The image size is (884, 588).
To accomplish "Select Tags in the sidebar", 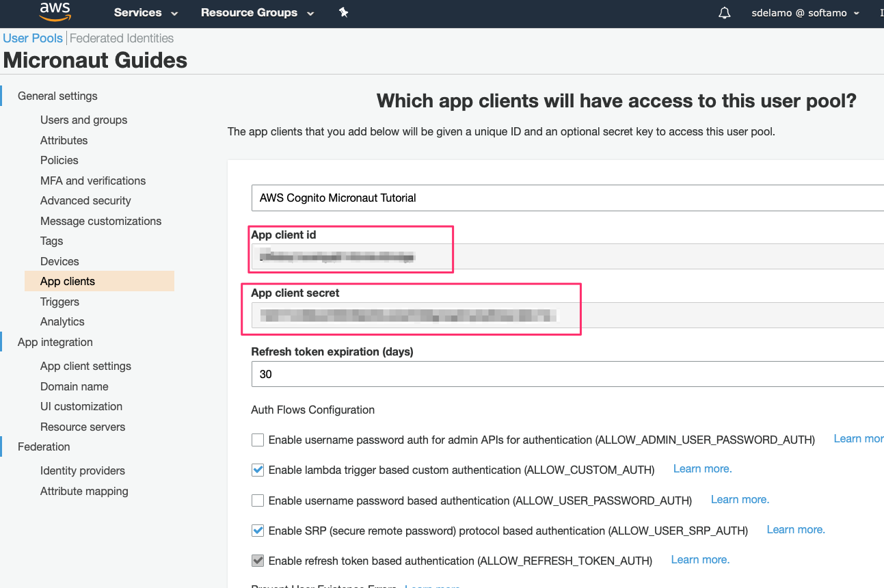I will (51, 241).
